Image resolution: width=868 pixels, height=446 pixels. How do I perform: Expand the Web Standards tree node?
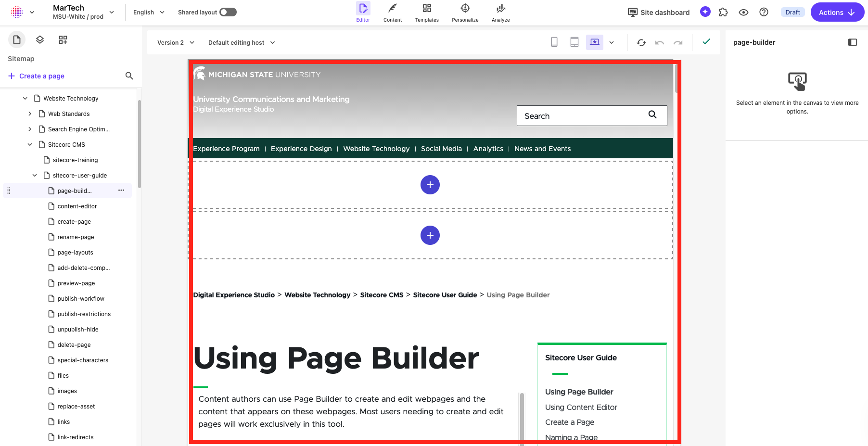[x=30, y=114]
